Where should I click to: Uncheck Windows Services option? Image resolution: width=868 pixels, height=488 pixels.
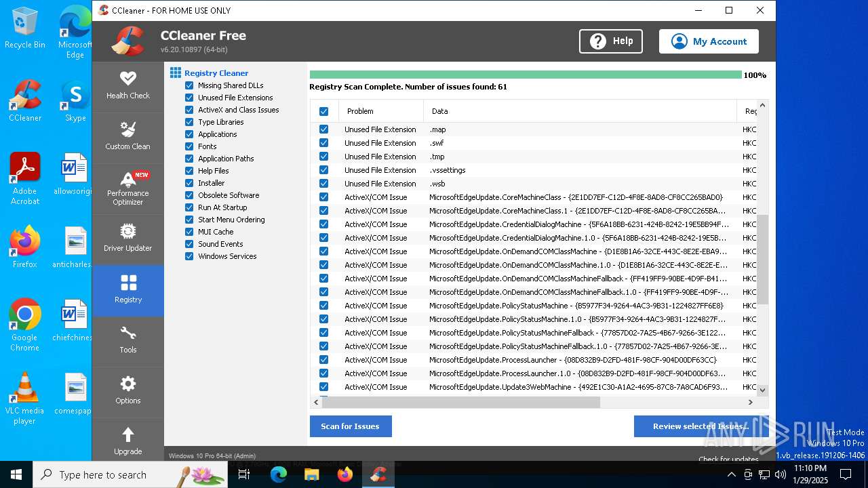189,256
